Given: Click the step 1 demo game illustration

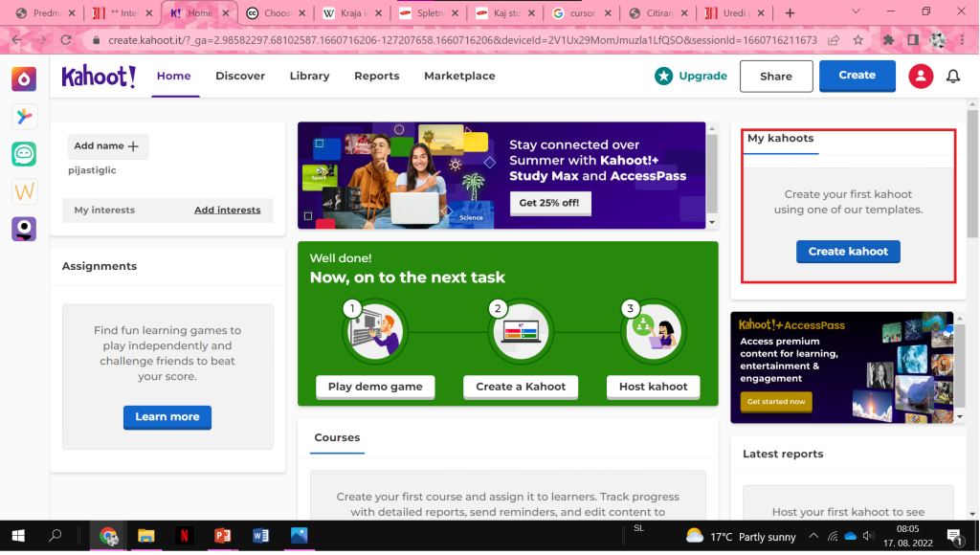Looking at the screenshot, I should pyautogui.click(x=375, y=332).
